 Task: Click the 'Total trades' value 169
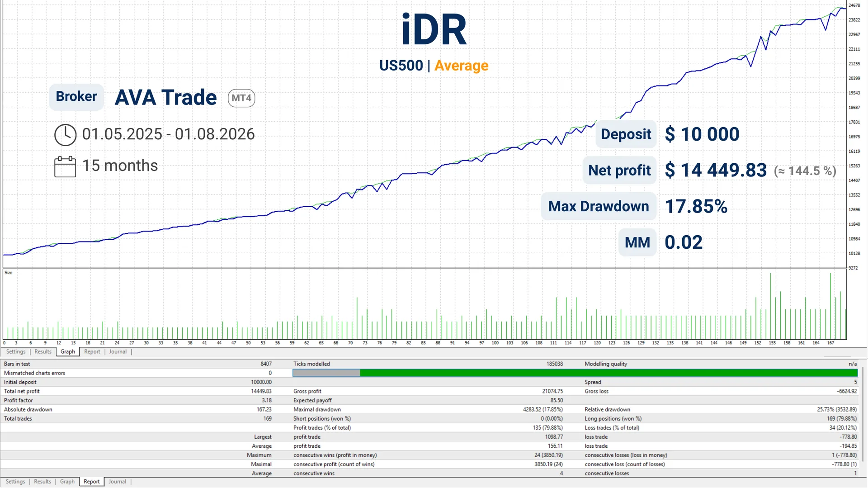coord(268,419)
